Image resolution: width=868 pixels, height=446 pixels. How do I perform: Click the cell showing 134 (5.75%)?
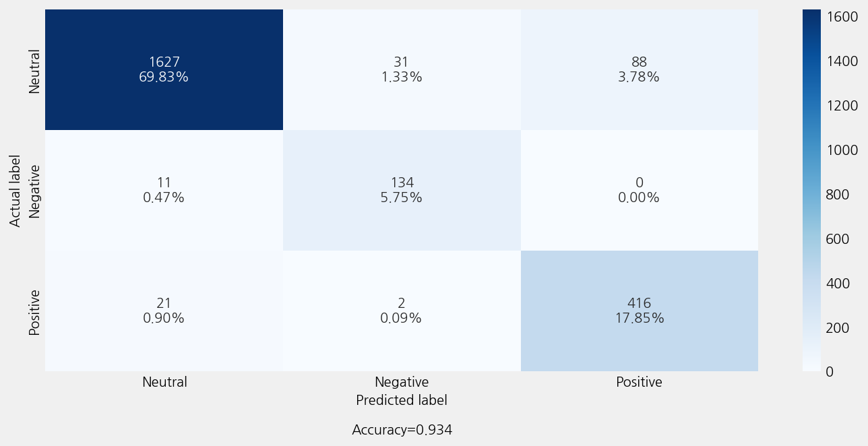[x=401, y=190]
